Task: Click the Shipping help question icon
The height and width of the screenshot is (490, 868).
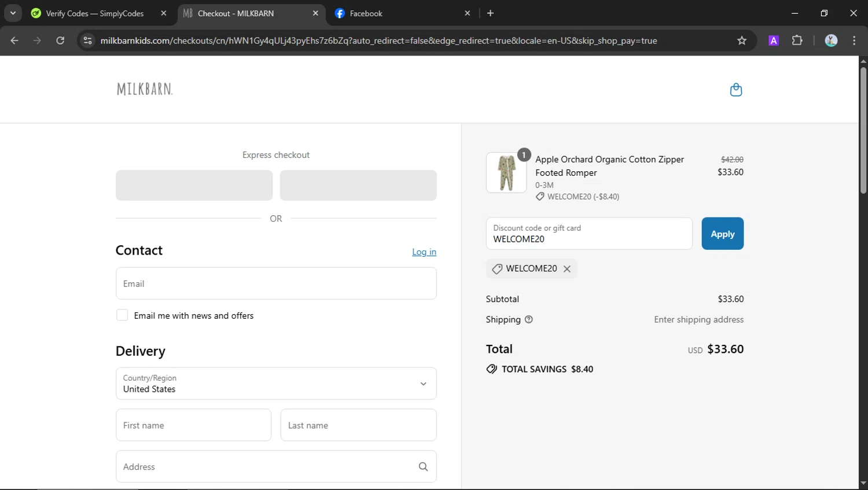Action: tap(528, 319)
